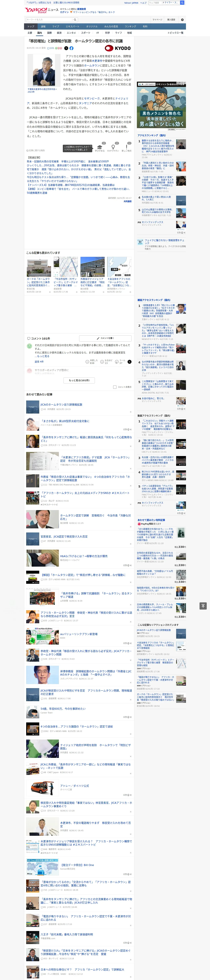This screenshot has width=210, height=980.
Task: Click the comment count bubble showing 101
Action: [51, 48]
